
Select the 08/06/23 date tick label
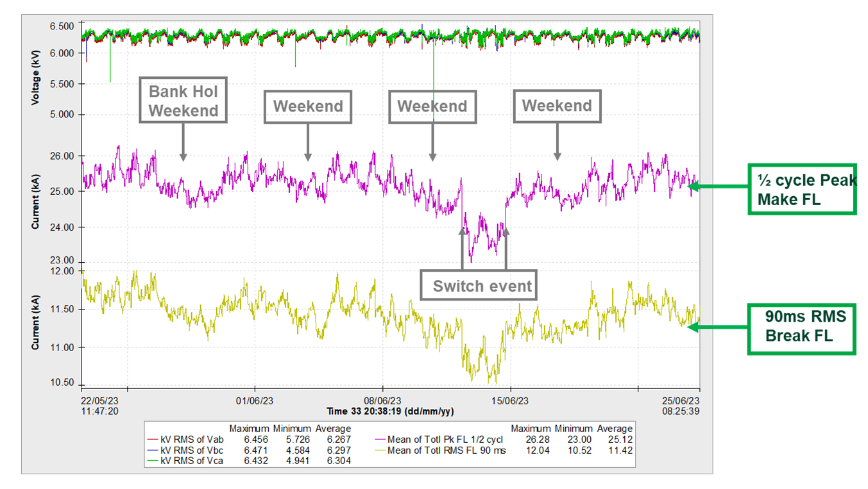click(383, 401)
